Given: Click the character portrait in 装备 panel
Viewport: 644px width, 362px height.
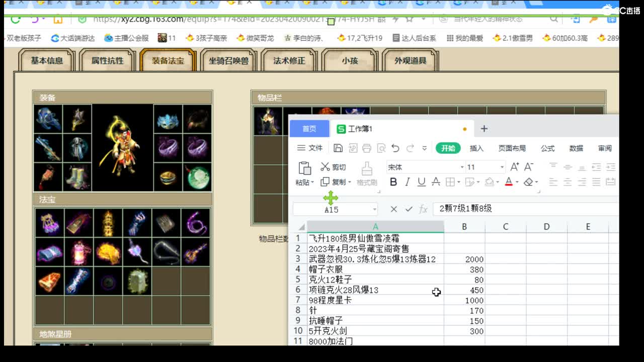Looking at the screenshot, I should (x=122, y=148).
